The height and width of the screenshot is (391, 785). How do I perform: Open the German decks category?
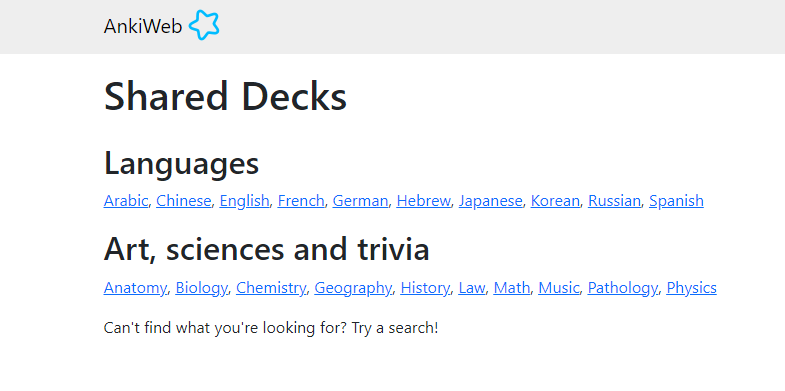pyautogui.click(x=360, y=201)
